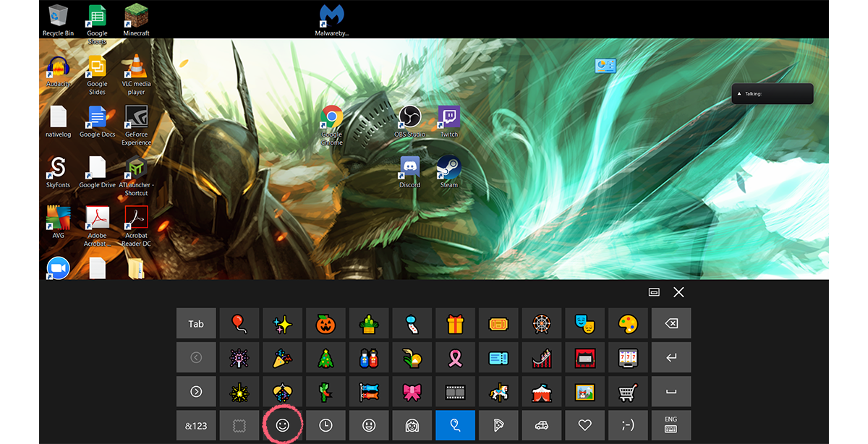Switch keyboard to &123 symbols layout
Viewport: 868px width, 444px height.
tap(196, 425)
